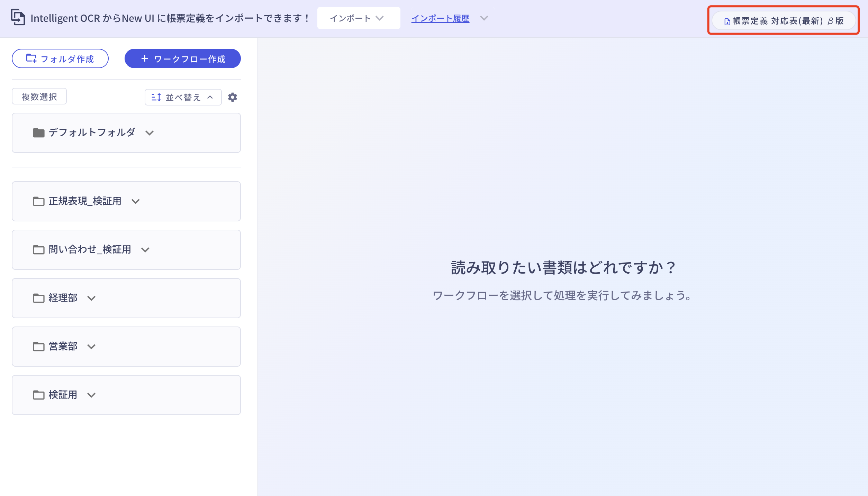Expand the 営業部 folder

coord(91,346)
